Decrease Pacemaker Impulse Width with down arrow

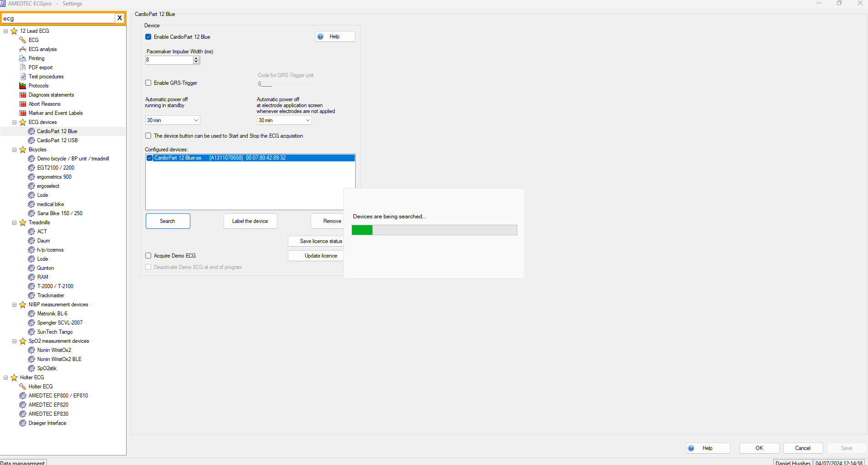(x=196, y=62)
